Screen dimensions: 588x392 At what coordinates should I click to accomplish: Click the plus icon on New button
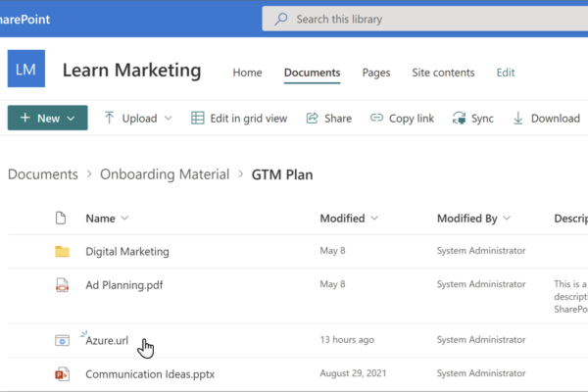(x=25, y=118)
